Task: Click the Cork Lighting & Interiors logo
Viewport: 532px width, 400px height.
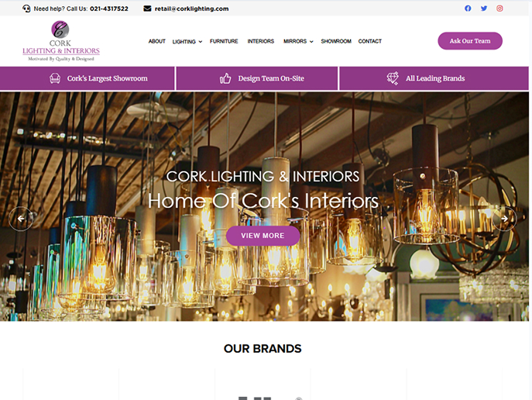Action: click(x=61, y=41)
